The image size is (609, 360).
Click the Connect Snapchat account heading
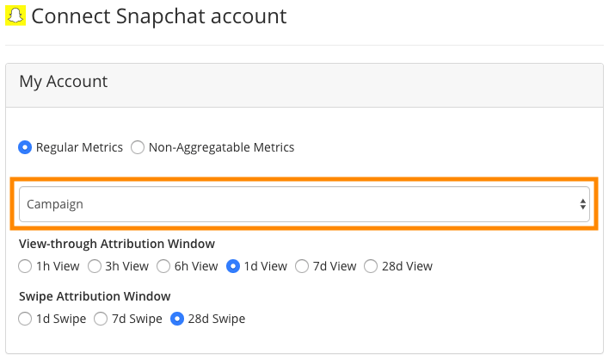point(158,16)
